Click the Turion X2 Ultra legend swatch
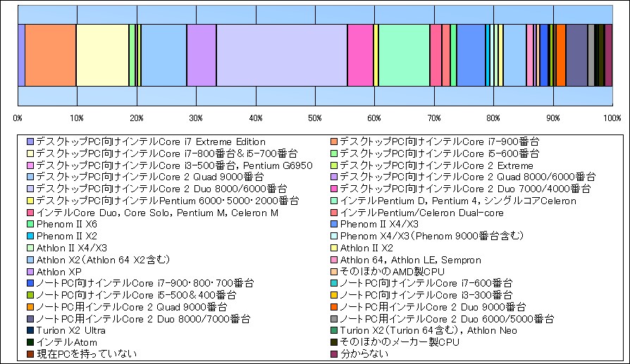The height and width of the screenshot is (364, 630). click(x=30, y=331)
